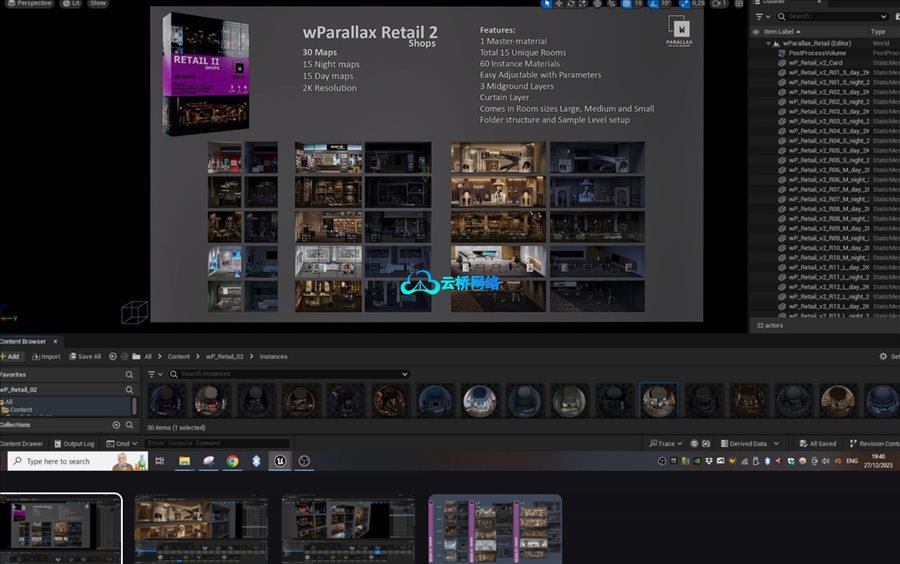The width and height of the screenshot is (900, 564).
Task: Open File Explorer from taskbar
Action: point(184,461)
